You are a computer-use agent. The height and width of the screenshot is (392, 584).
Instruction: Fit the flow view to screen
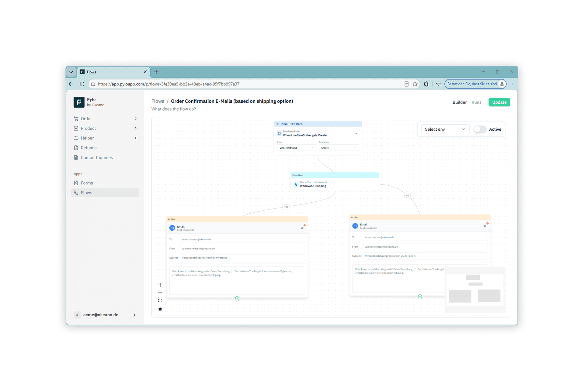click(x=160, y=301)
